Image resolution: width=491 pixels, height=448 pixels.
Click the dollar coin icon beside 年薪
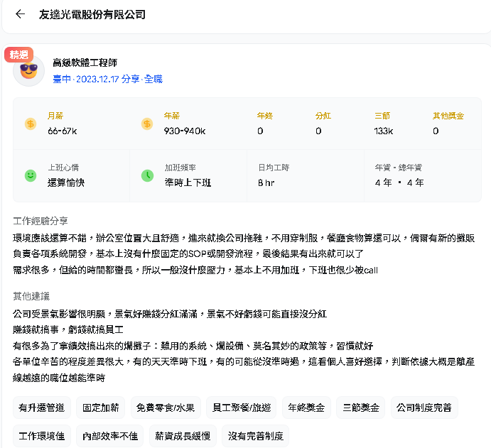point(147,124)
